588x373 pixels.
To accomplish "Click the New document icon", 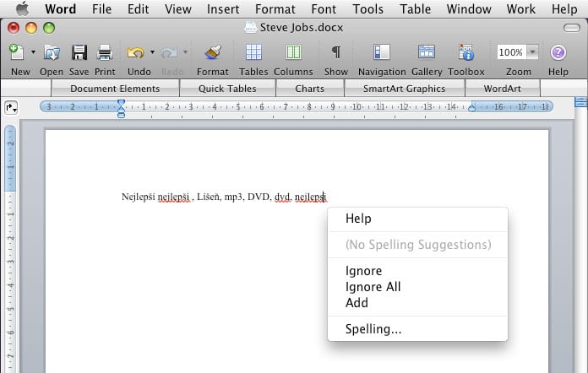I will tap(17, 52).
